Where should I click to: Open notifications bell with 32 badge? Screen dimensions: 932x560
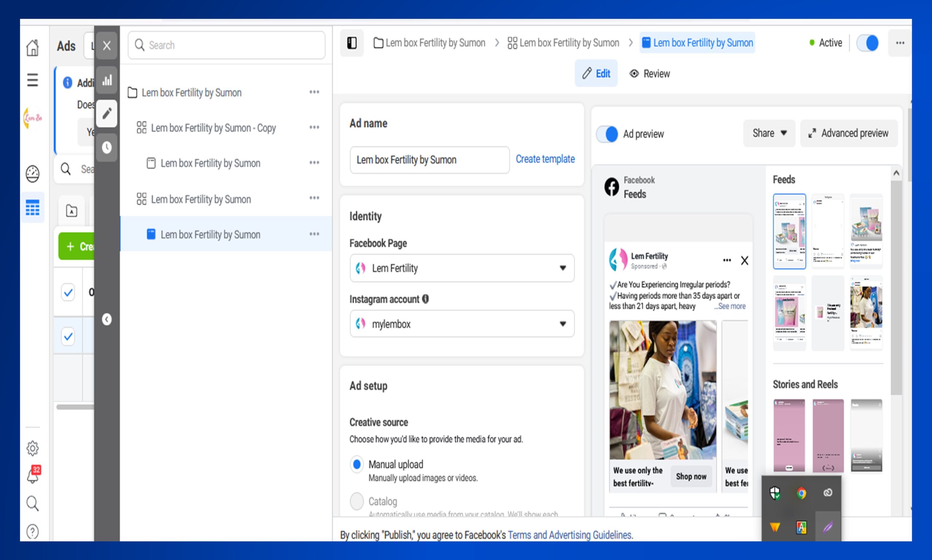[x=32, y=475]
